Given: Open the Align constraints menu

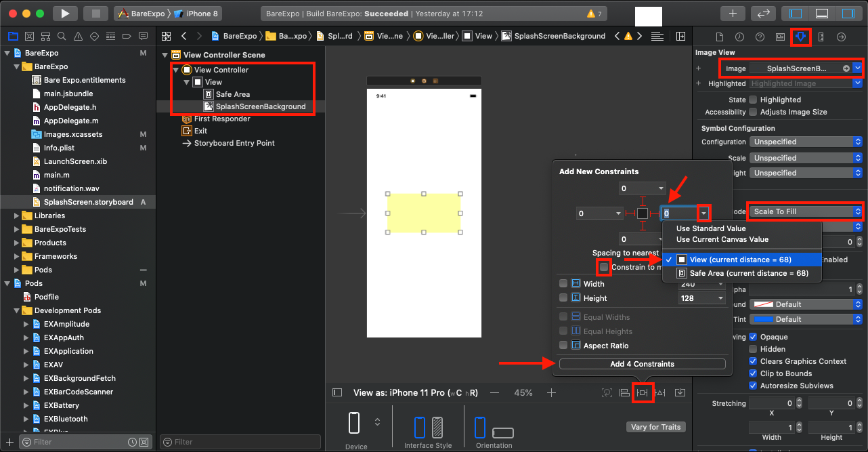Looking at the screenshot, I should pos(625,392).
